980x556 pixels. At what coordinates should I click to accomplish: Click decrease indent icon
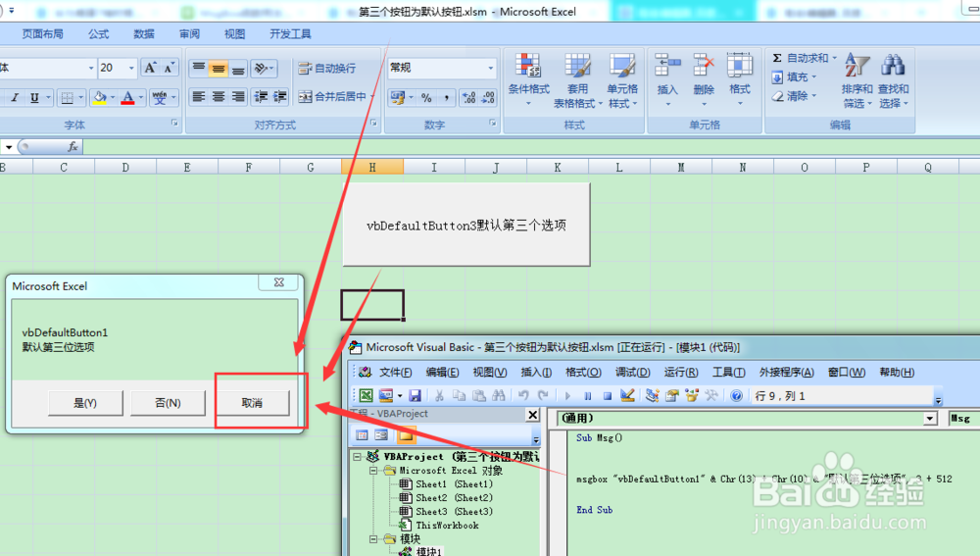(x=261, y=96)
